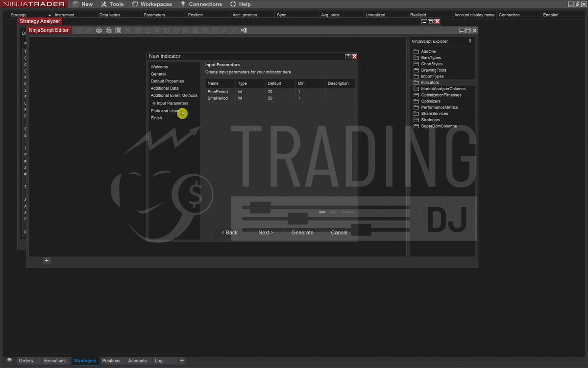This screenshot has height=368, width=588.
Task: Click the Print icon in the editor toolbar
Action: click(99, 30)
